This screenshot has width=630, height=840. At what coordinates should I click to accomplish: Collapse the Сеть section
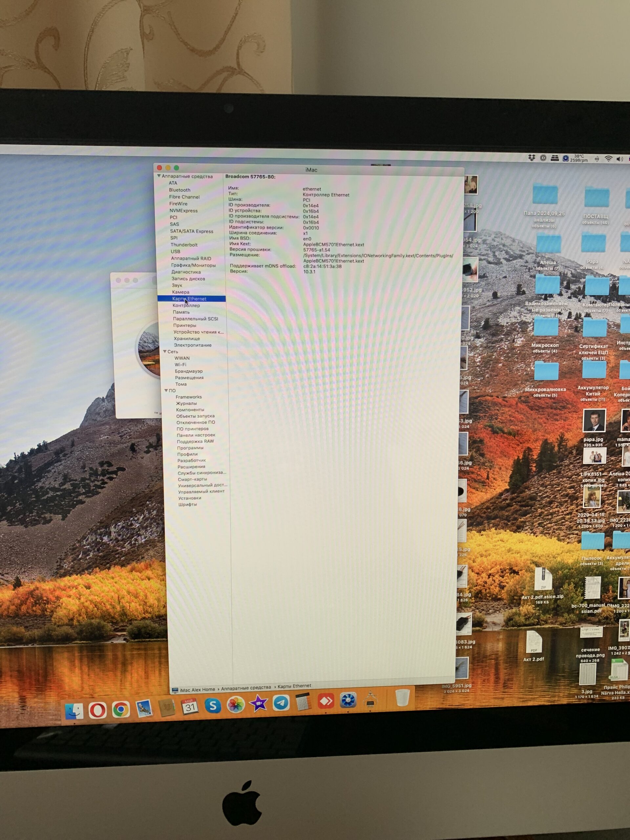pos(165,351)
